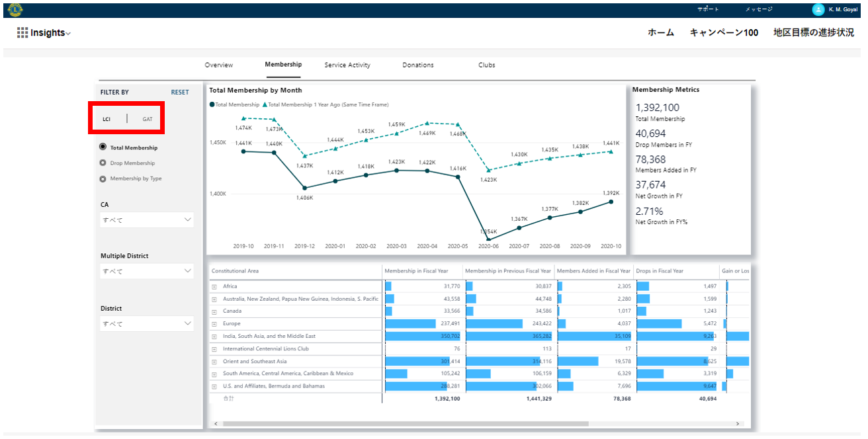Click the user profile avatar icon
Image resolution: width=868 pixels, height=439 pixels.
[818, 9]
